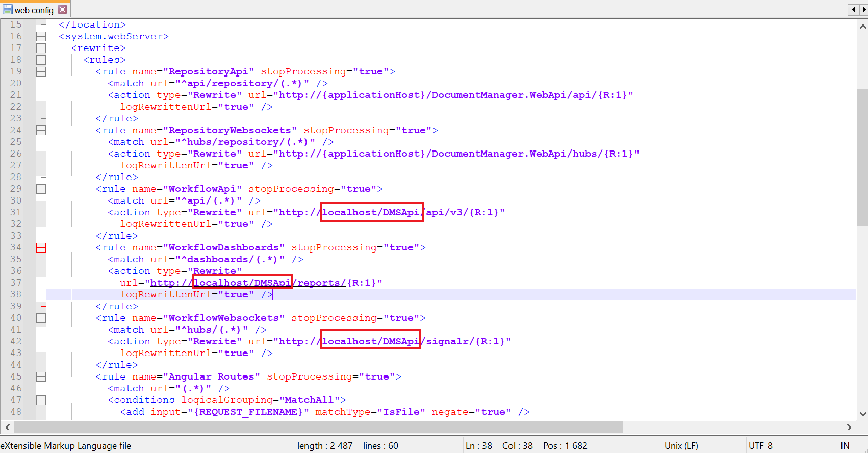
Task: Open the reports URL link on line 37
Action: [248, 283]
